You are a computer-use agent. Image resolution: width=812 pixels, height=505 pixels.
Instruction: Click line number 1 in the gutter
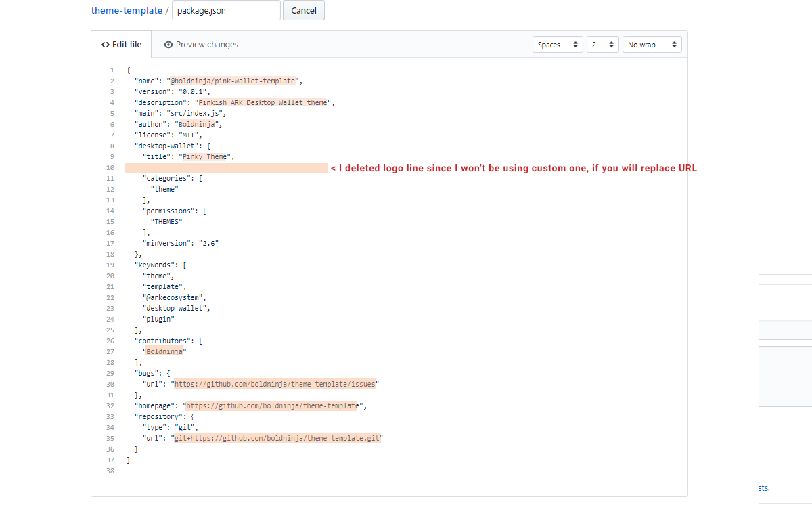click(x=112, y=70)
